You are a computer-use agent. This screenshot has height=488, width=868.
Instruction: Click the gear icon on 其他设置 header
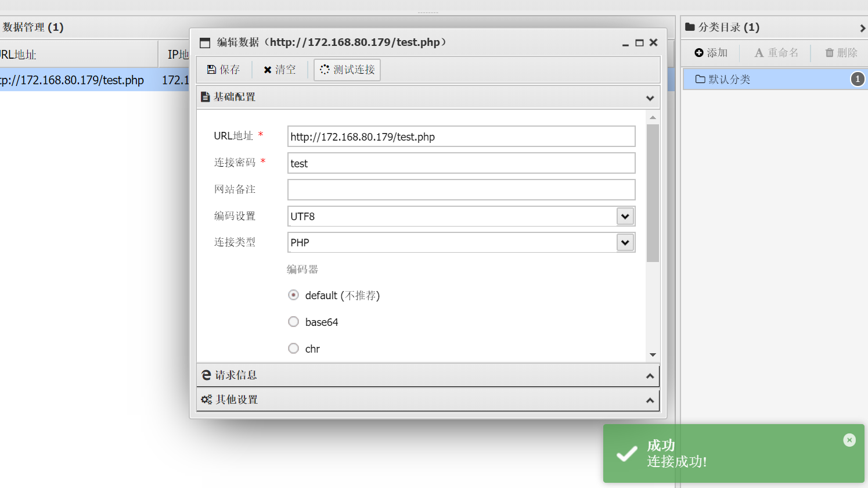pyautogui.click(x=206, y=400)
